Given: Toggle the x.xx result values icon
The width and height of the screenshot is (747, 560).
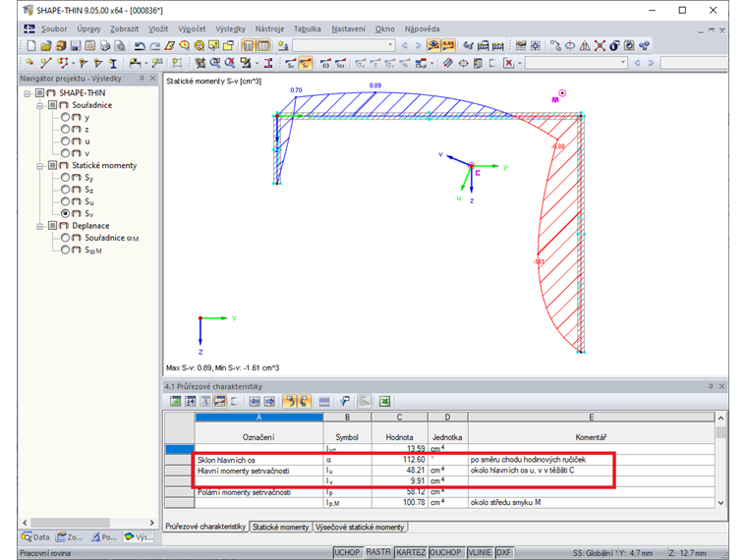Looking at the screenshot, I should click(448, 46).
